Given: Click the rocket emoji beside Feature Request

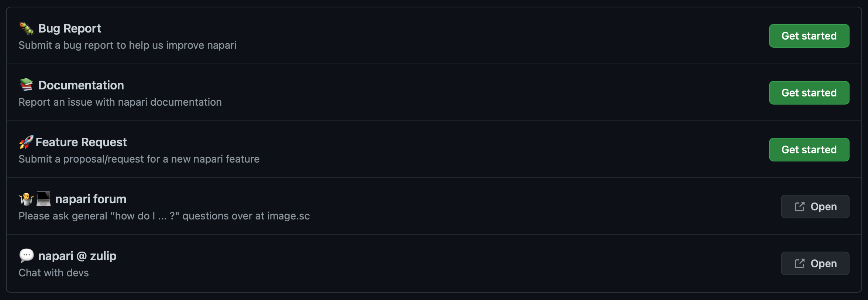Looking at the screenshot, I should click(26, 142).
